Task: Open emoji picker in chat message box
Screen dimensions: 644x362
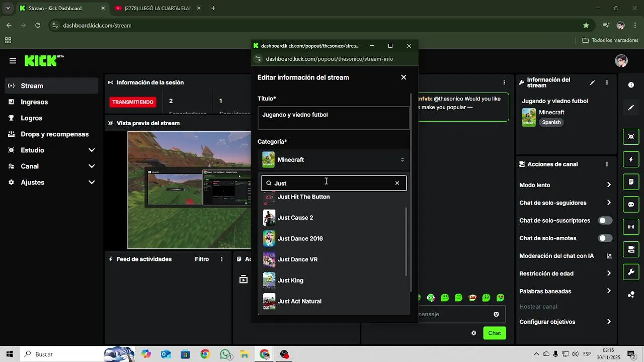Action: point(496,314)
